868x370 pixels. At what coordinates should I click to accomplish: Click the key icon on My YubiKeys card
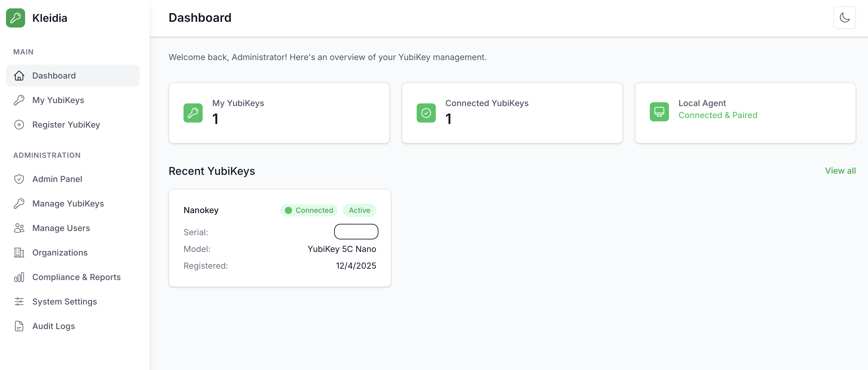click(193, 113)
